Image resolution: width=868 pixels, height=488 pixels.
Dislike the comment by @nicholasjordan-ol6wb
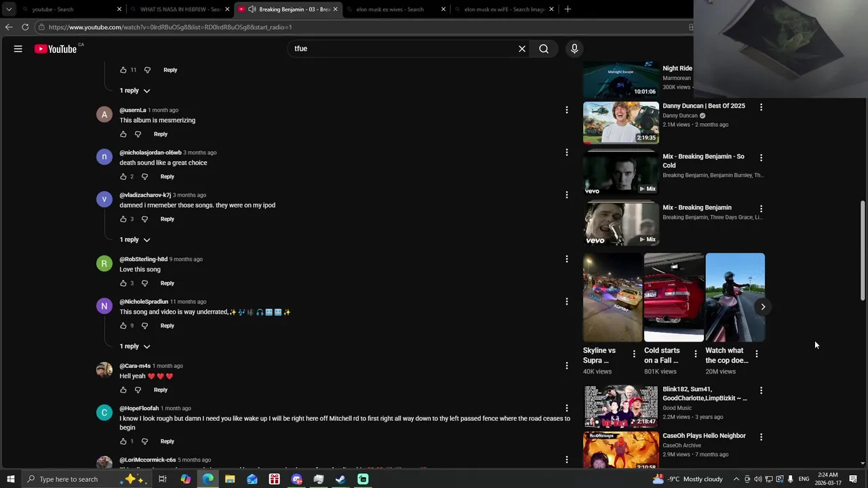tap(144, 177)
